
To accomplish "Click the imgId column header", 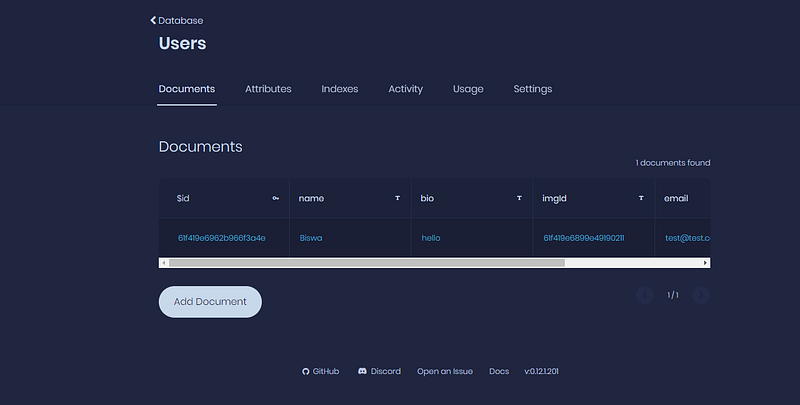I will (594, 198).
